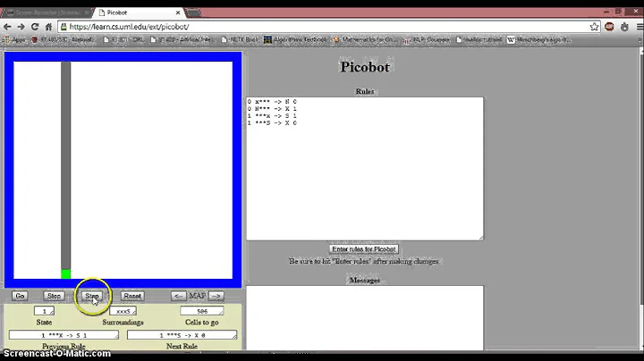
Task: Click the Cells to go field
Action: tap(201, 311)
